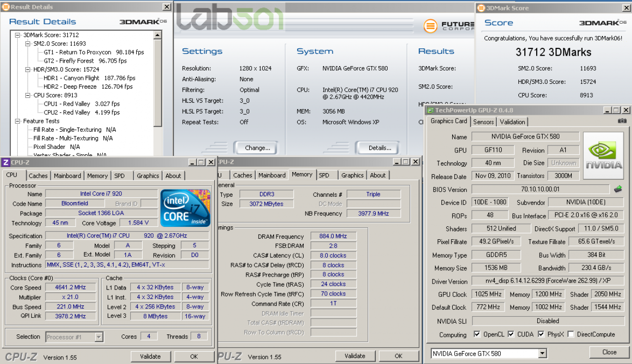The image size is (632, 364).
Task: Click the NVIDIA logo in GPU-Z
Action: tap(603, 155)
